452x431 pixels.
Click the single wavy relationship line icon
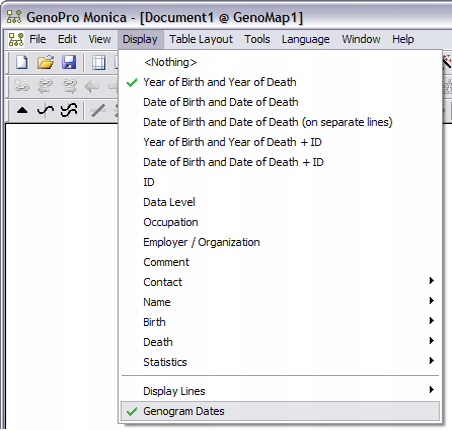point(45,110)
